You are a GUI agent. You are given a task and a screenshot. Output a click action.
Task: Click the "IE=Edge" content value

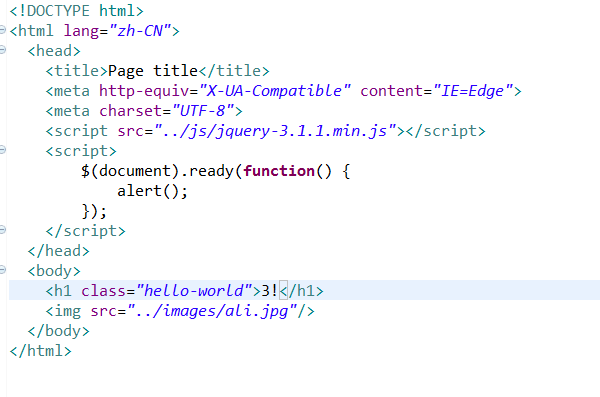[473, 91]
